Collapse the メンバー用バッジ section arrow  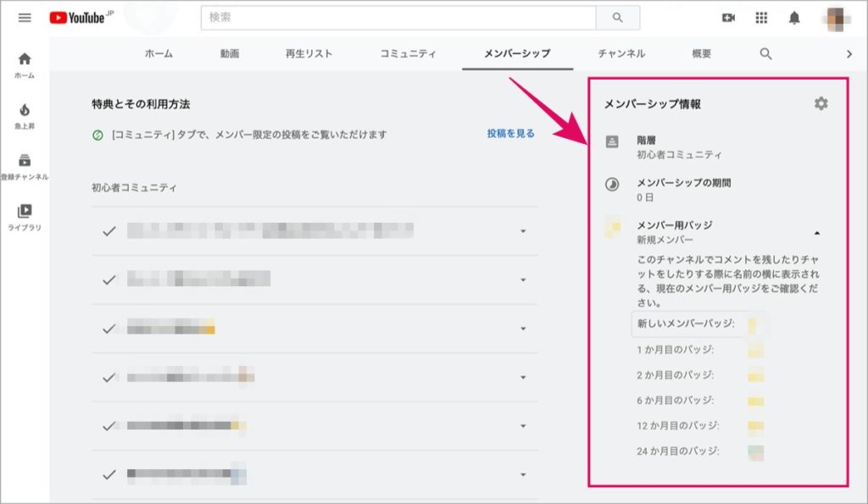pyautogui.click(x=817, y=234)
